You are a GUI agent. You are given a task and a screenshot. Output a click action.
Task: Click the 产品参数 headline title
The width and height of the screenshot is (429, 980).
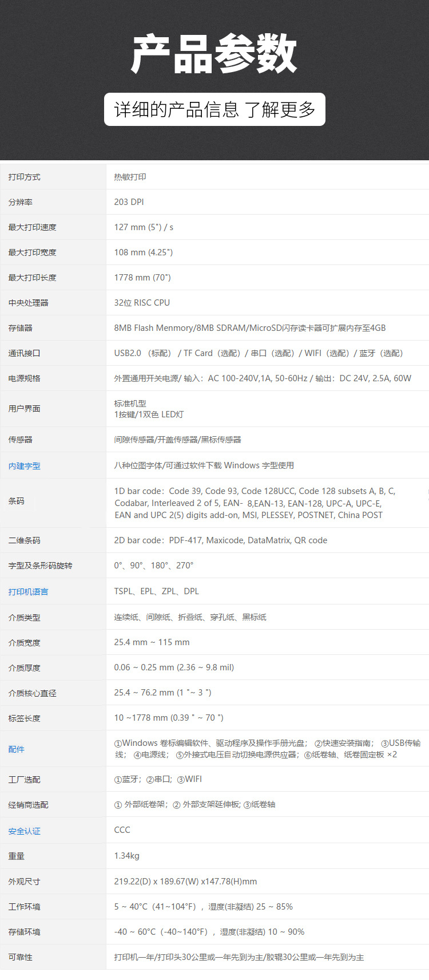click(214, 54)
